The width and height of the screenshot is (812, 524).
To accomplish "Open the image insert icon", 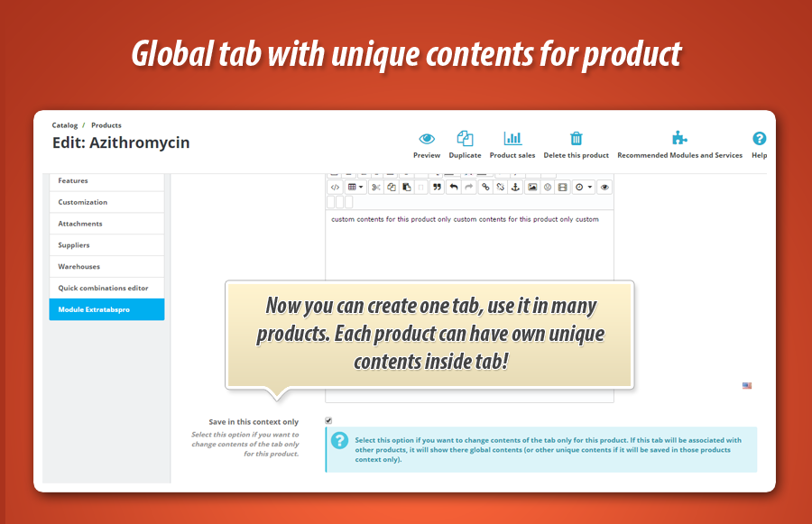I will tap(531, 187).
